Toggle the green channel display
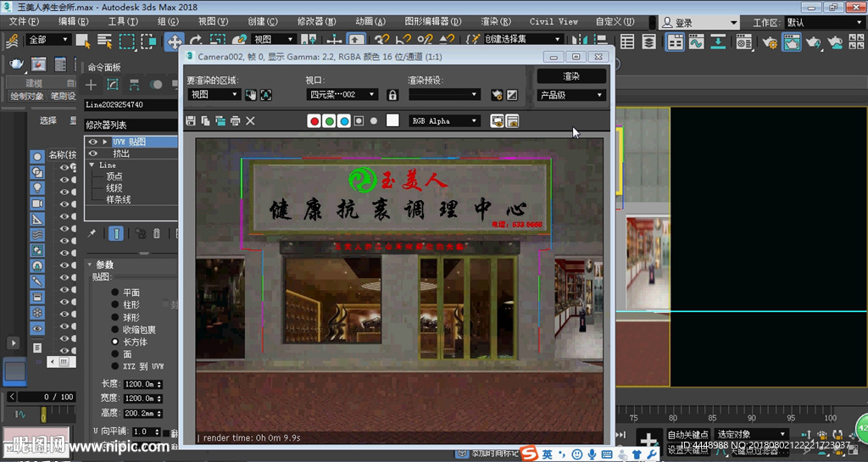 coord(329,121)
